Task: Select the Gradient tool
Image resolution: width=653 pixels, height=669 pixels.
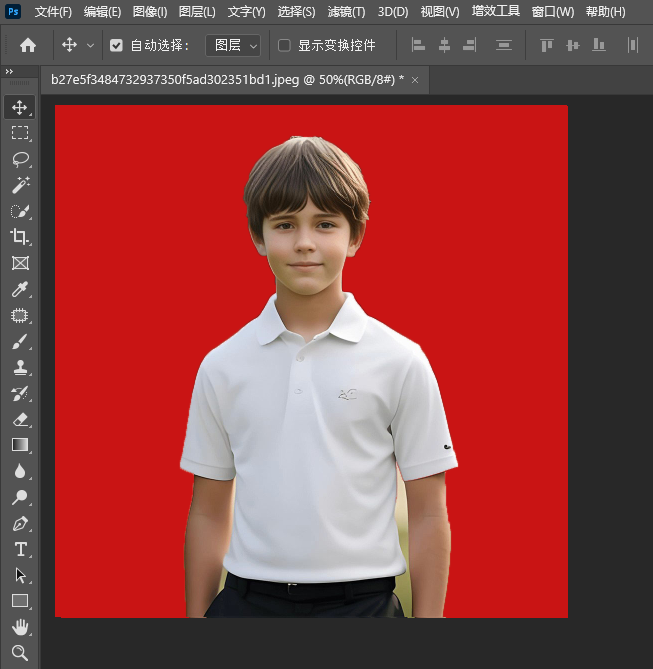Action: 20,445
